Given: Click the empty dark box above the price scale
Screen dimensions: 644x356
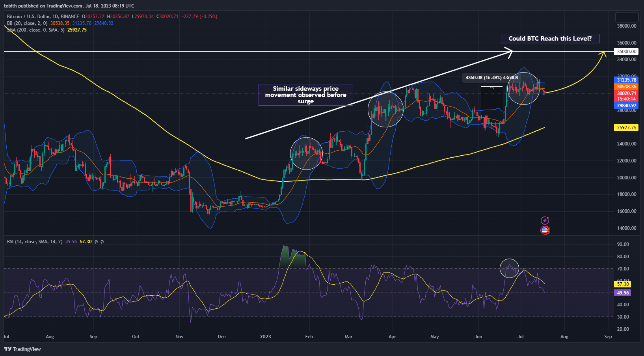Looking at the screenshot, I should 627,17.
